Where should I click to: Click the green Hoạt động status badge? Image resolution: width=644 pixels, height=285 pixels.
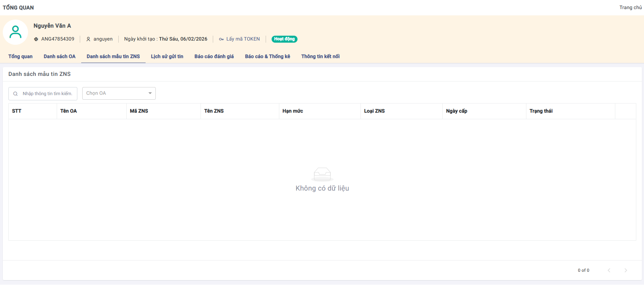click(284, 39)
